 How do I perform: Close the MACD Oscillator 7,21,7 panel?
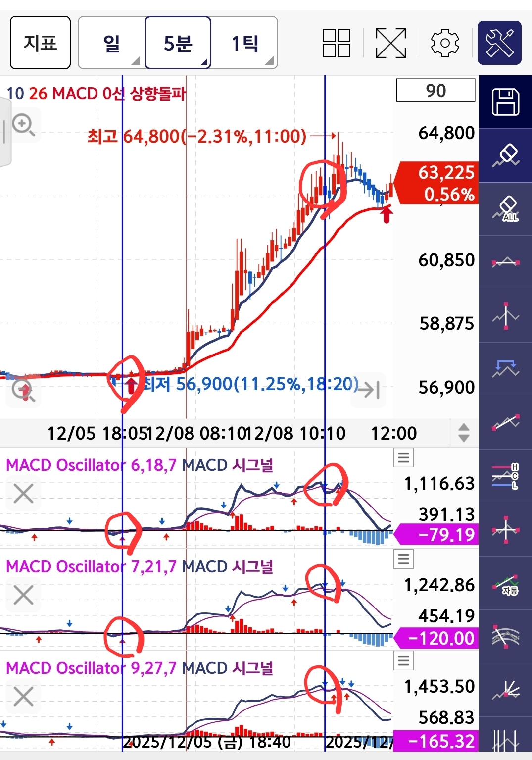point(23,595)
